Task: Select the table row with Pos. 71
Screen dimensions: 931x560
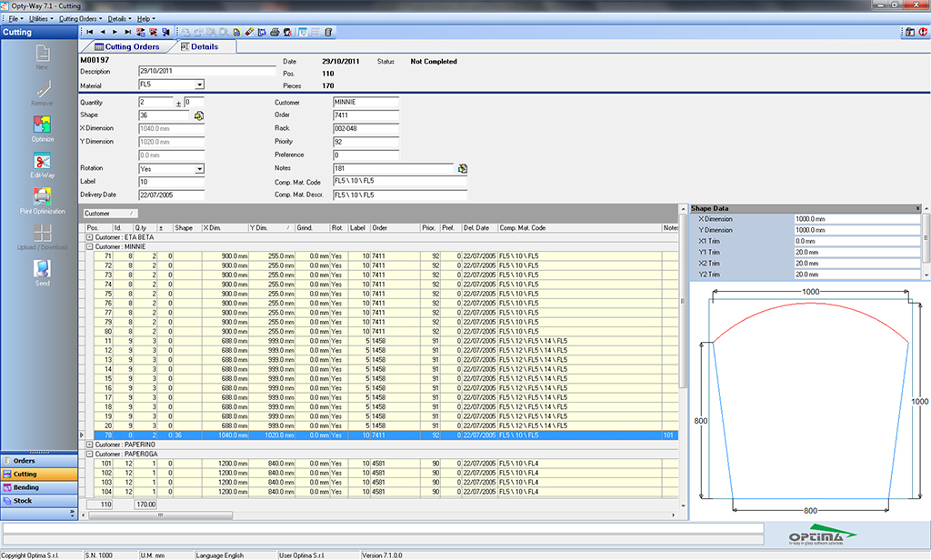Action: pyautogui.click(x=385, y=256)
